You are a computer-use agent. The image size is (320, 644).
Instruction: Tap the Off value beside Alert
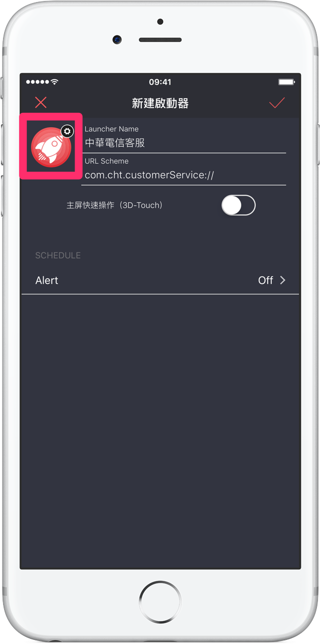(266, 280)
